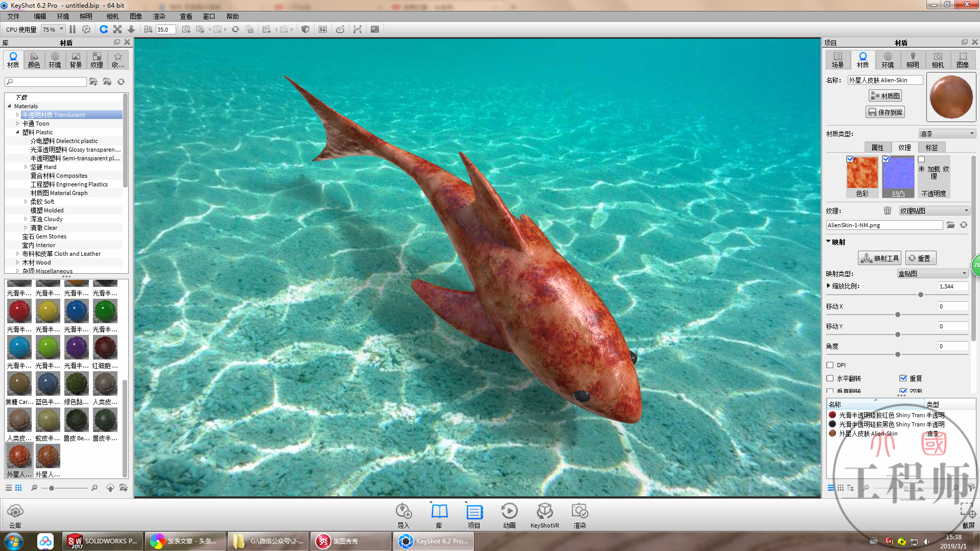Toggle the repeat checkbox
980x551 pixels.
point(903,378)
